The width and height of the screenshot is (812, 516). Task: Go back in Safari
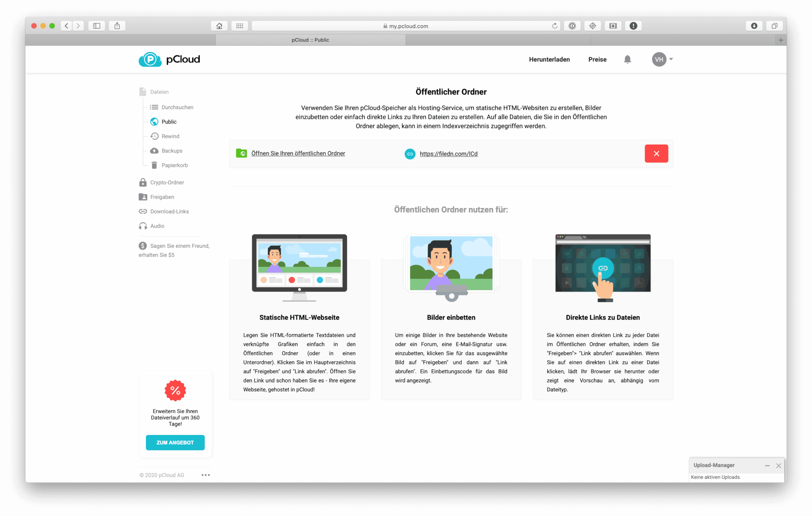[66, 26]
